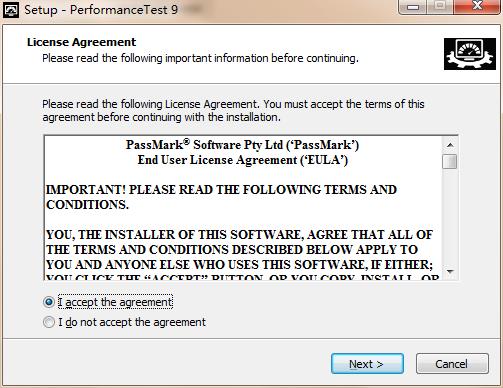
Task: Click the license text scroll up arrow
Action: point(450,145)
